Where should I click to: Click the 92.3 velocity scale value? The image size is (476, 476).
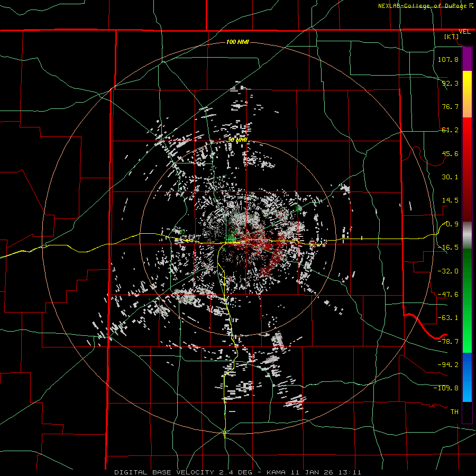450,83
